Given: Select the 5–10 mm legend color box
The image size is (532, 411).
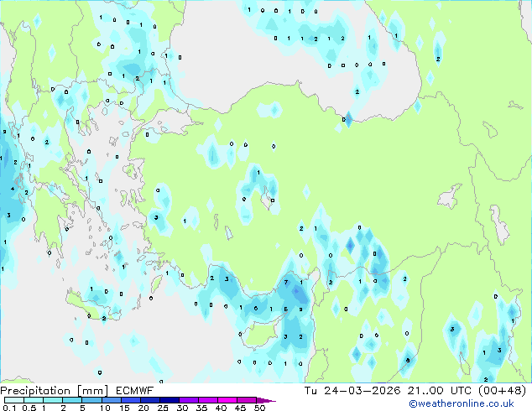Looking at the screenshot, I should point(92,400).
